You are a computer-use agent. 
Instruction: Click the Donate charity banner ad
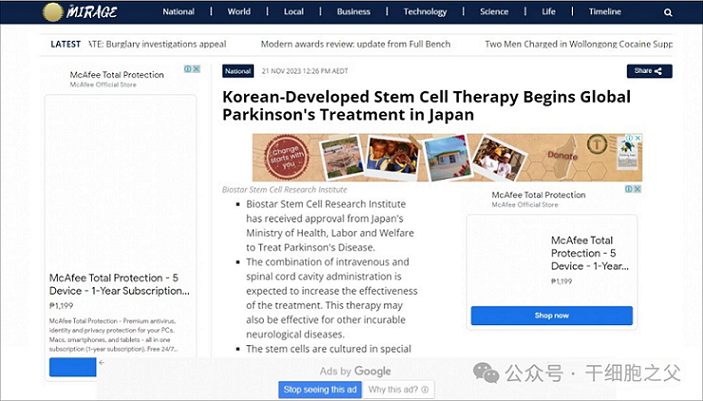[446, 157]
